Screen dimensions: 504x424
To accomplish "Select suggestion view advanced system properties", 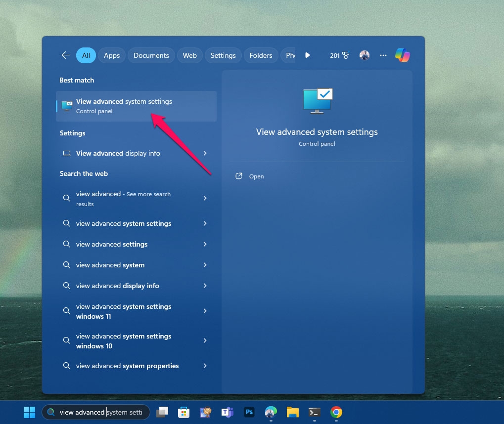I will pyautogui.click(x=137, y=366).
